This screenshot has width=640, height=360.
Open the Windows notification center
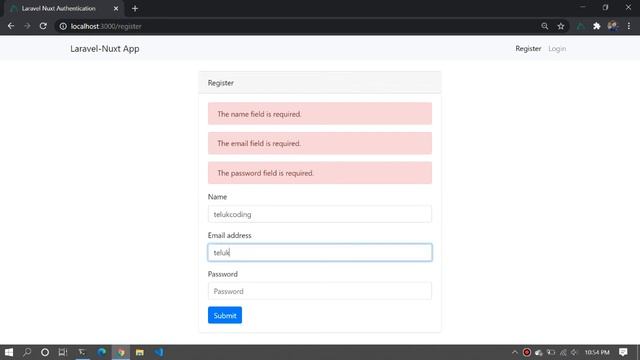coord(623,352)
